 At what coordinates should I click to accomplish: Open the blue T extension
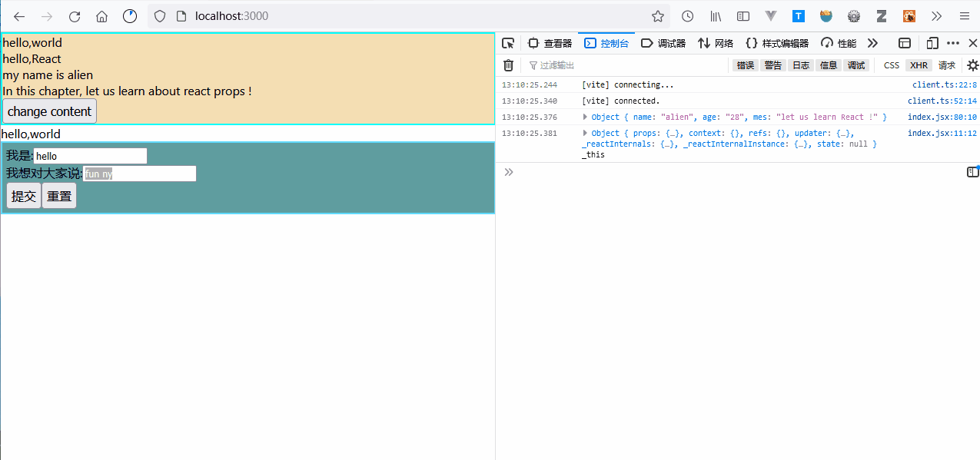coord(799,16)
